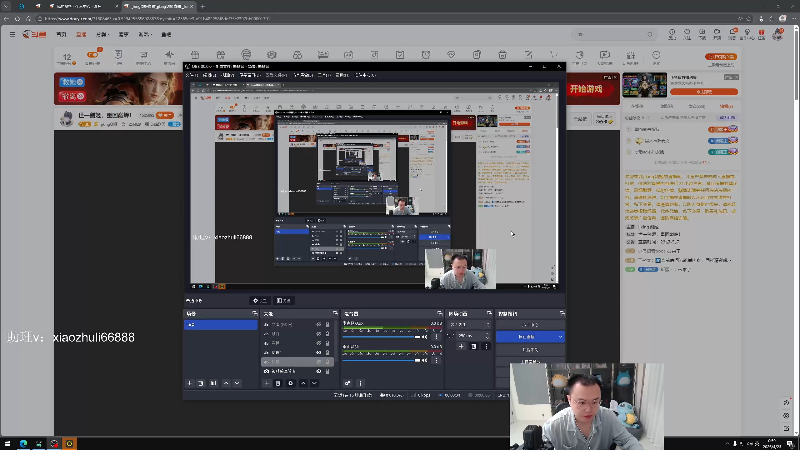Click orange button under the game ad
800x450 pixels.
coord(704,92)
